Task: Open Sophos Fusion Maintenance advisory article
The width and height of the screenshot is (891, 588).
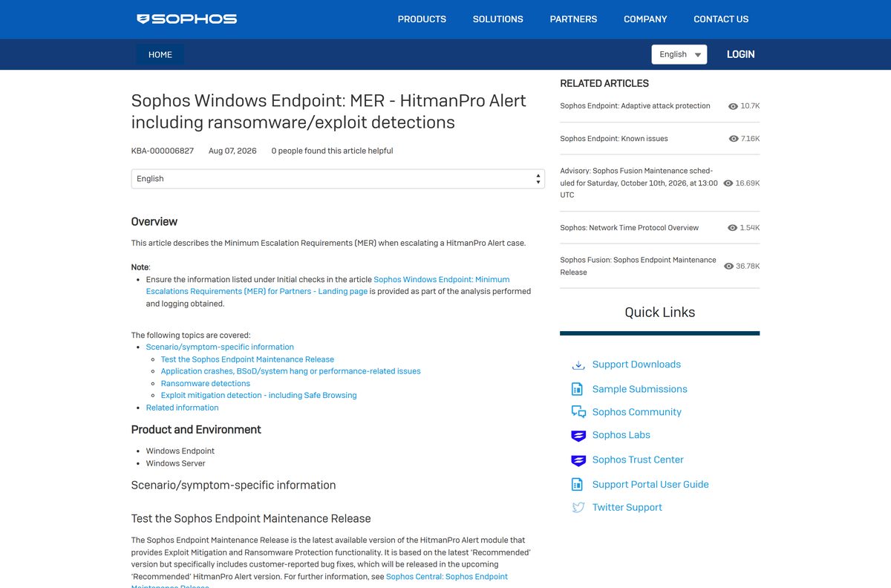Action: tap(639, 183)
